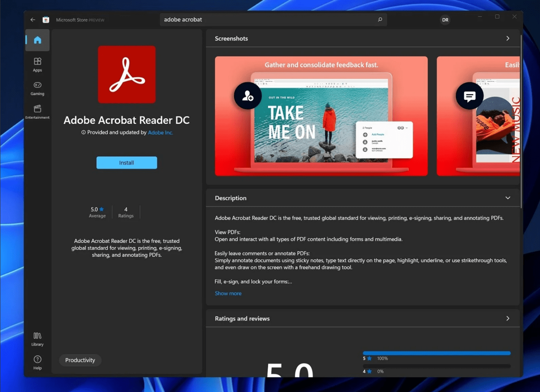540x392 pixels.
Task: Click the 5 star 100% rating bar
Action: [436, 353]
